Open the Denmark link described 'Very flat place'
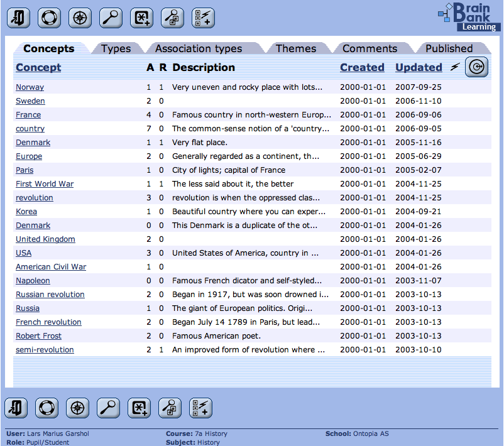Screen dimensions: 504x446 tap(33, 143)
